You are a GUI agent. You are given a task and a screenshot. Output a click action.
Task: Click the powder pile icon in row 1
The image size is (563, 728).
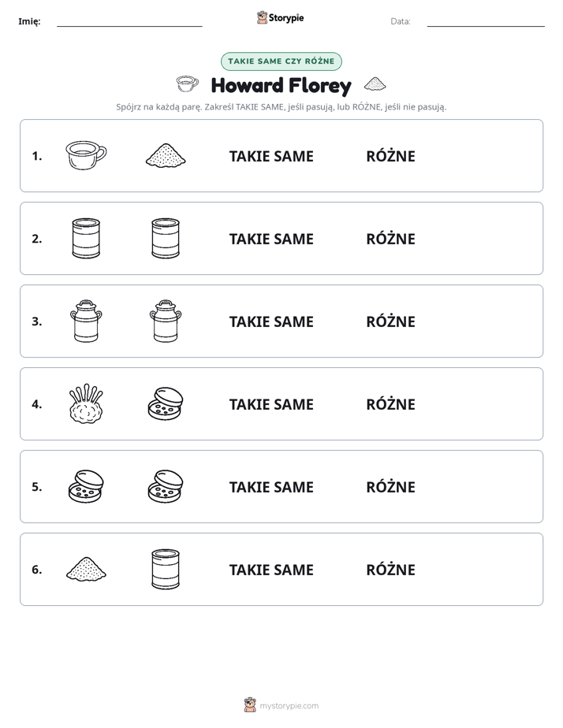(166, 155)
